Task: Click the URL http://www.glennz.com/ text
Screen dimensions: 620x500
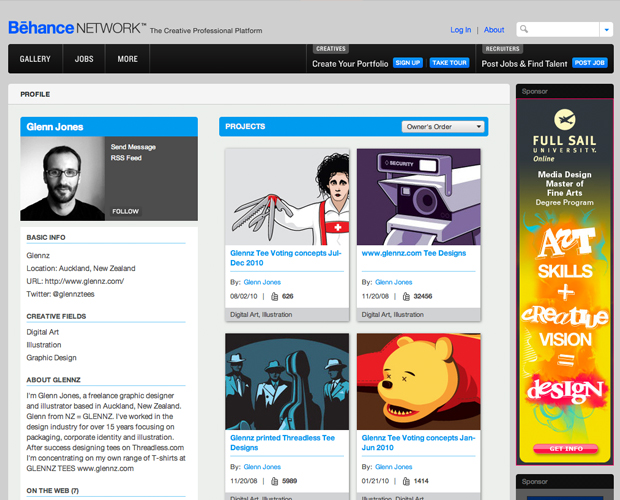Action: click(75, 281)
